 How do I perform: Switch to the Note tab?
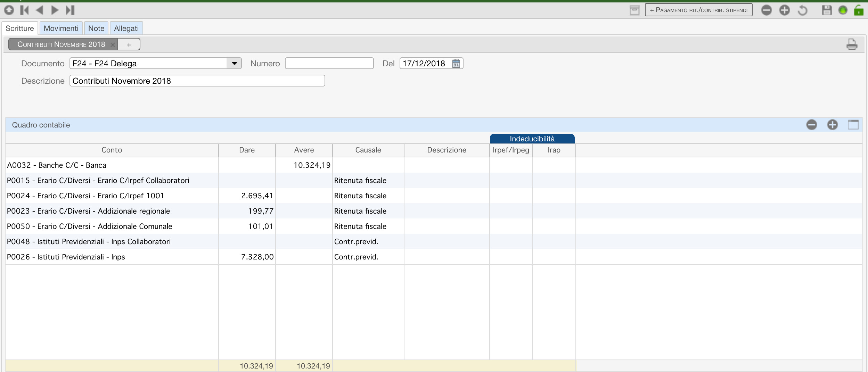(96, 28)
